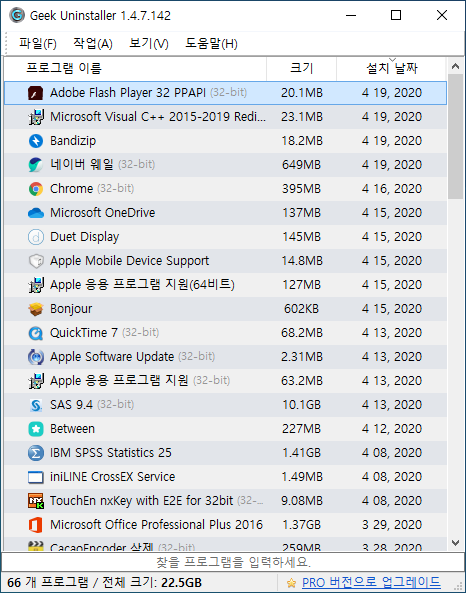Click the 22.5GB total size status text
Viewport: 466px width, 593px height.
click(181, 582)
